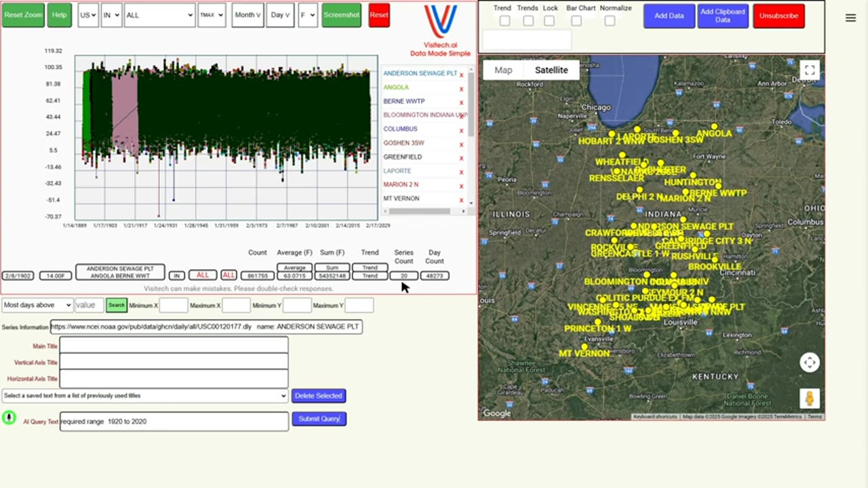Image resolution: width=868 pixels, height=488 pixels.
Task: Remove ANDERSON SEWAGE PLT series with its X
Action: (461, 75)
